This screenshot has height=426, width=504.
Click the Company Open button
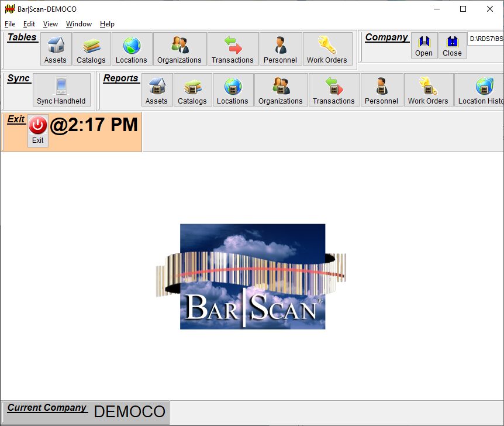424,46
